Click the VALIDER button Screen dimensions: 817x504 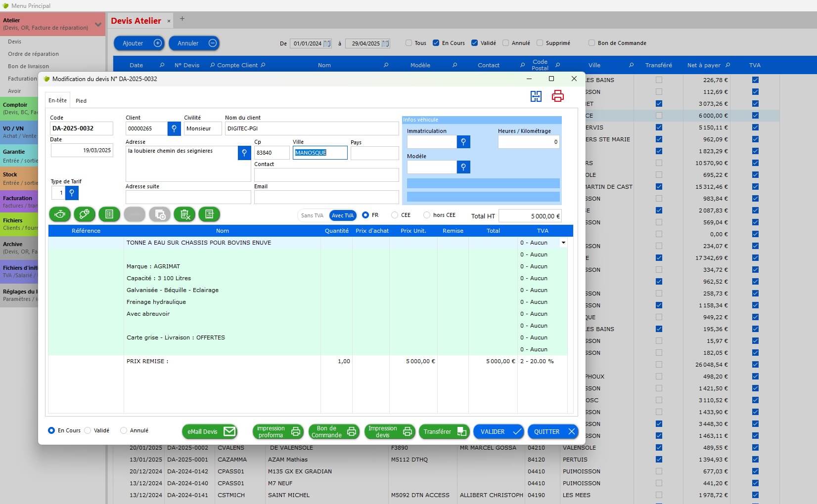click(x=498, y=431)
